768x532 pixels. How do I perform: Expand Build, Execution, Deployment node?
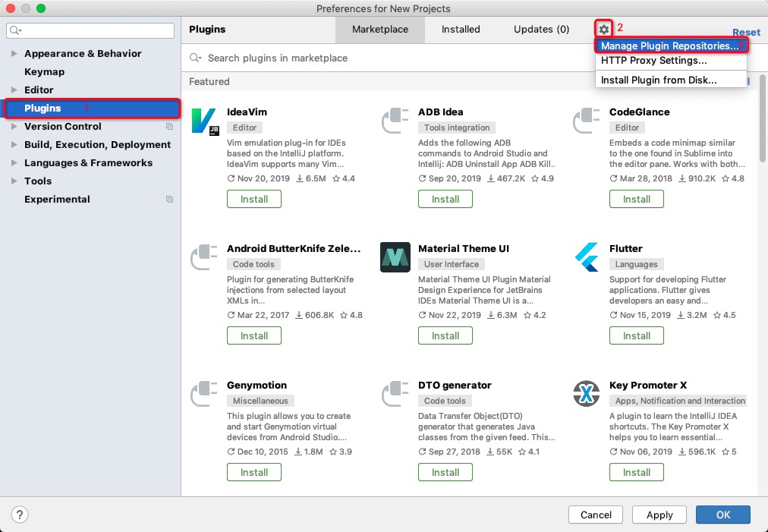tap(14, 144)
